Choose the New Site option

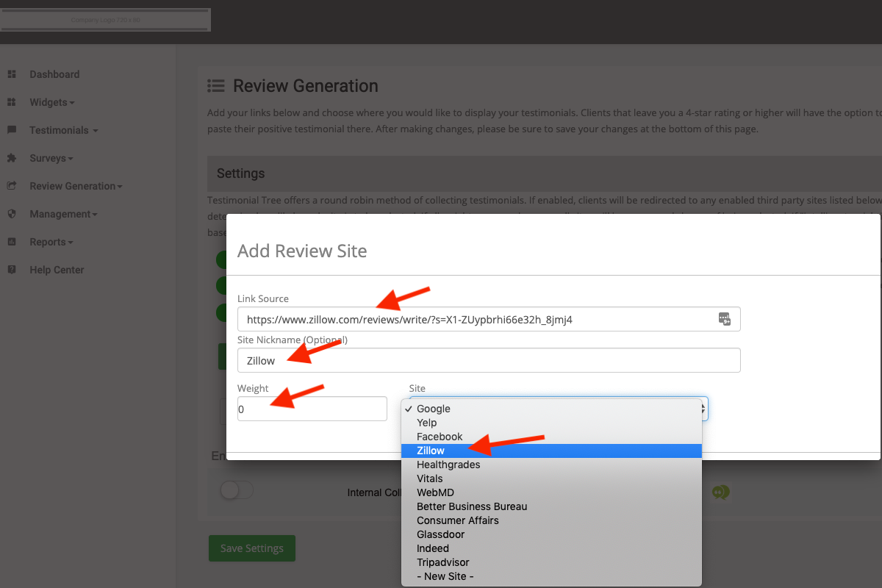pyautogui.click(x=551, y=576)
